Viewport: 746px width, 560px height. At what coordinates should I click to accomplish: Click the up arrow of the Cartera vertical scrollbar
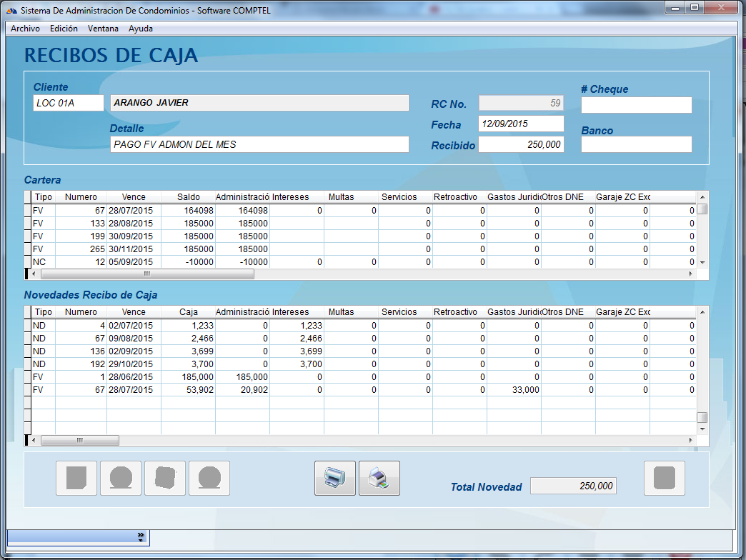click(x=702, y=197)
